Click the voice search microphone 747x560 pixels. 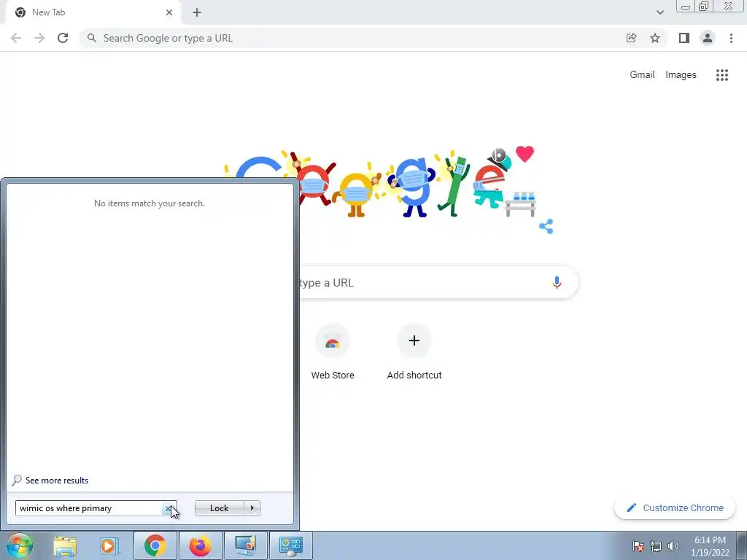coord(557,282)
